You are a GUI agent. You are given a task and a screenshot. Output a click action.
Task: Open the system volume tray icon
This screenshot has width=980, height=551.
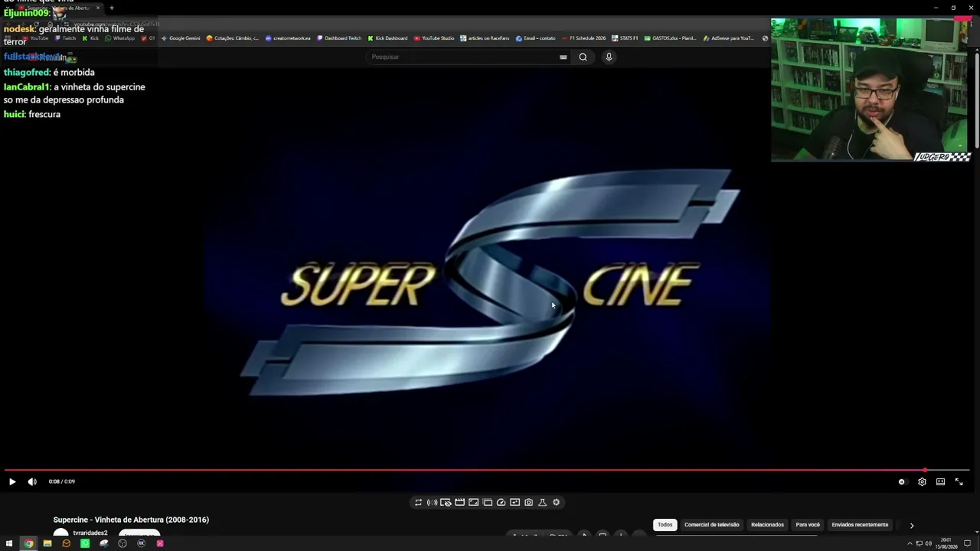point(928,543)
